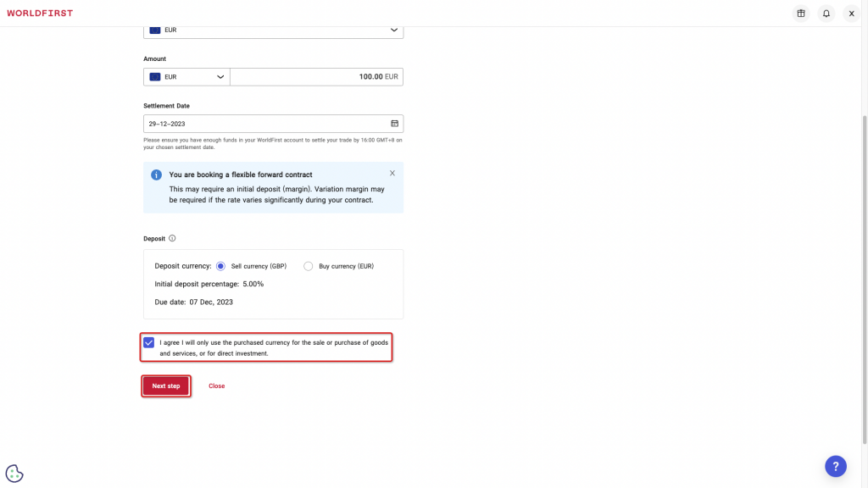This screenshot has height=488, width=868.
Task: Click the Next step button
Action: [165, 386]
